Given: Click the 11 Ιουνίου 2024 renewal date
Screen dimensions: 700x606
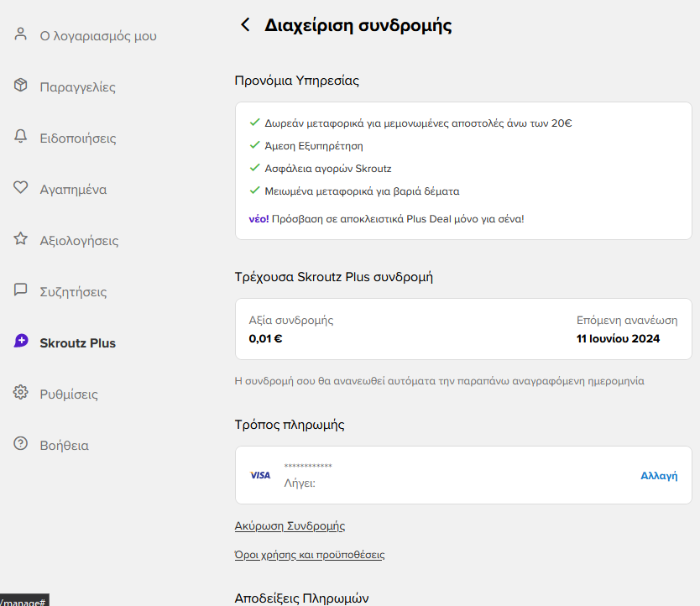Looking at the screenshot, I should (x=618, y=338).
